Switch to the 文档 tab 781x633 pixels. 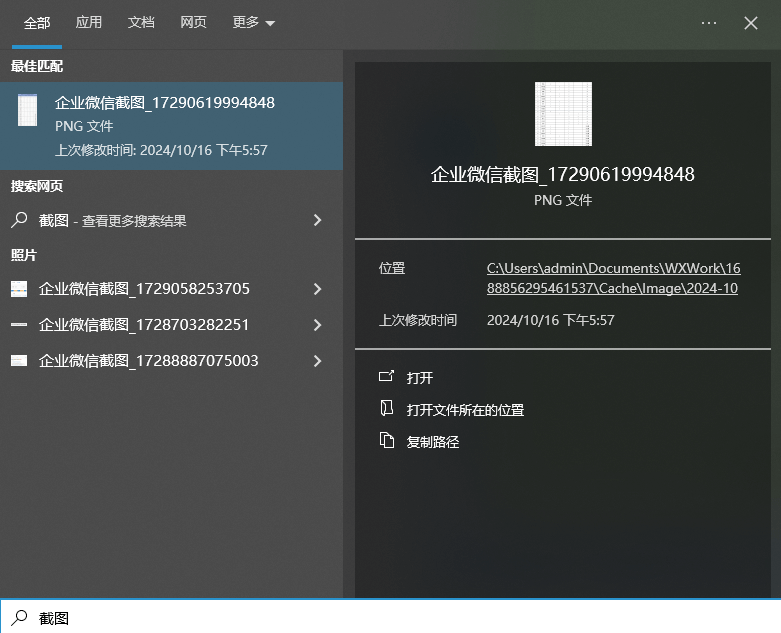[141, 22]
